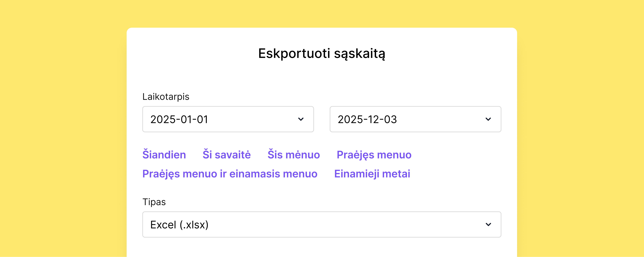Click the Tipas section label
The image size is (644, 257).
pyautogui.click(x=154, y=202)
